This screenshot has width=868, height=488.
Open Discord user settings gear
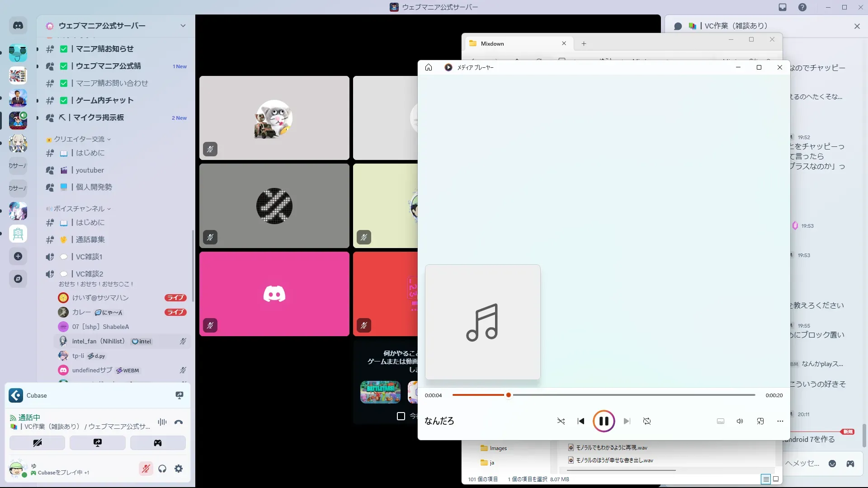(x=179, y=469)
